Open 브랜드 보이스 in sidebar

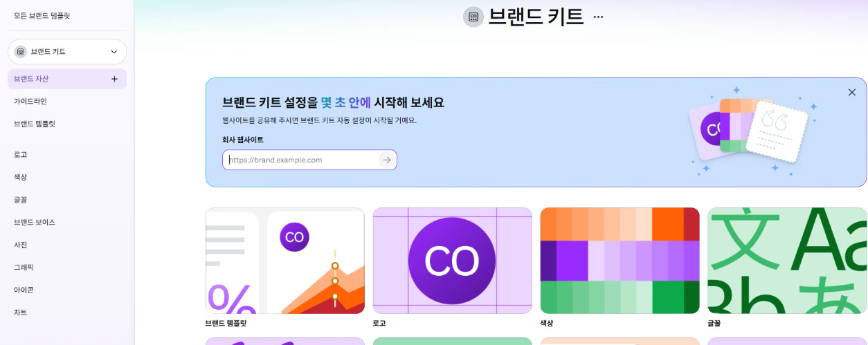click(35, 223)
